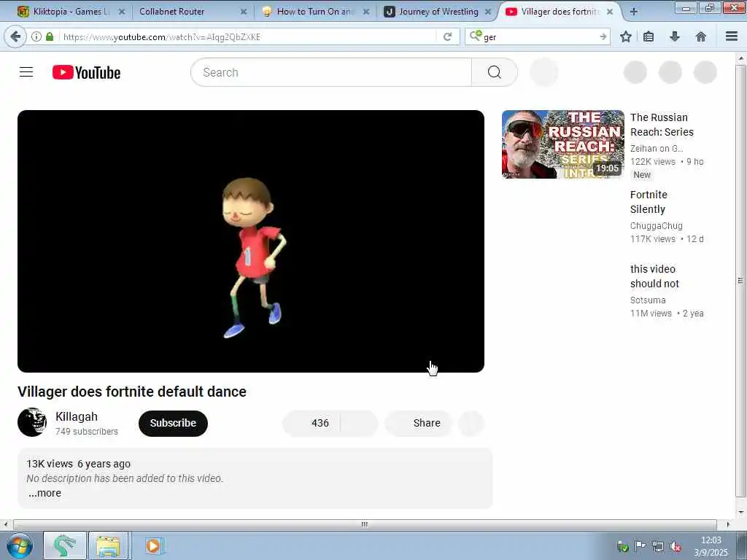The height and width of the screenshot is (560, 747).
Task: Expand description with ...more
Action: pos(44,493)
